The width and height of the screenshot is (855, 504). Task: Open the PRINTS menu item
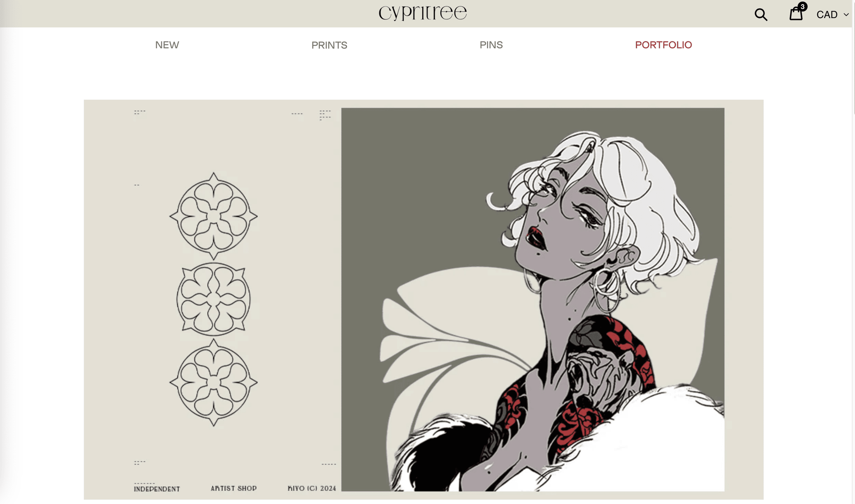click(x=329, y=45)
